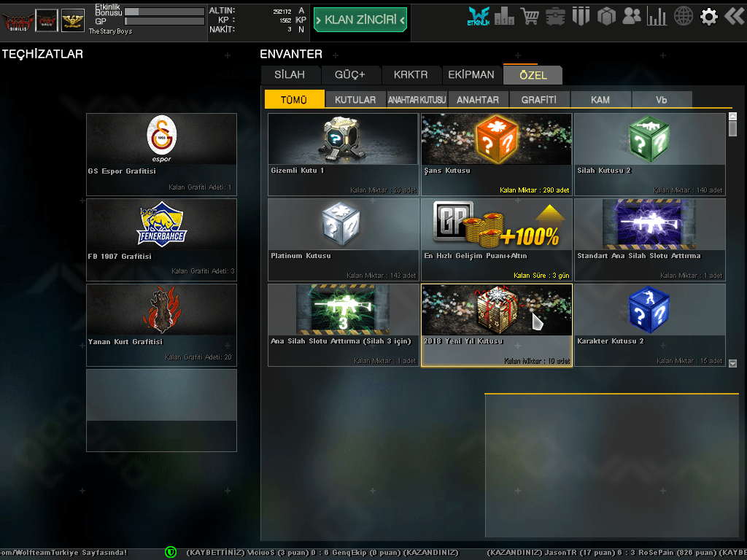Image resolution: width=747 pixels, height=560 pixels.
Task: Select the ANAHTAR filter tab
Action: pyautogui.click(x=478, y=99)
